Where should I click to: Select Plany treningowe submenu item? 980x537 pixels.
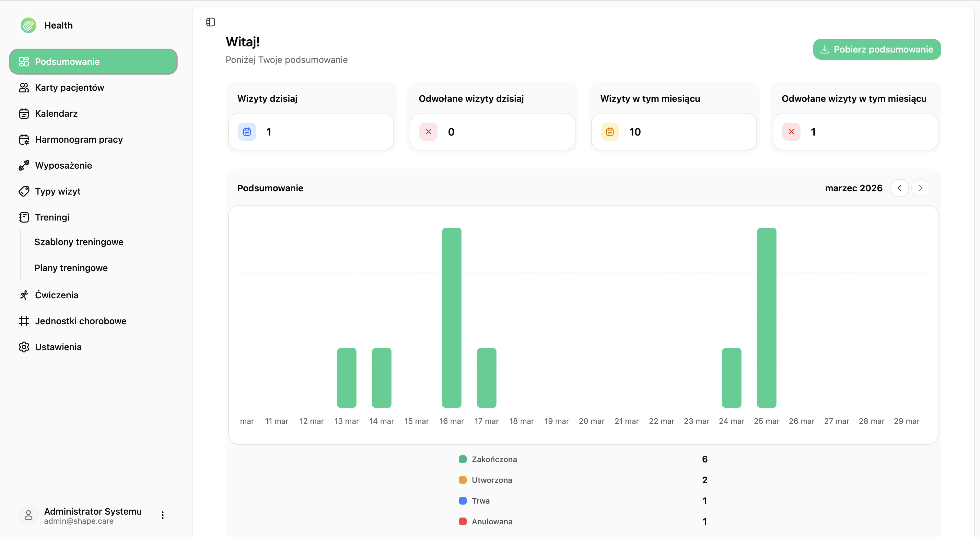pos(71,268)
